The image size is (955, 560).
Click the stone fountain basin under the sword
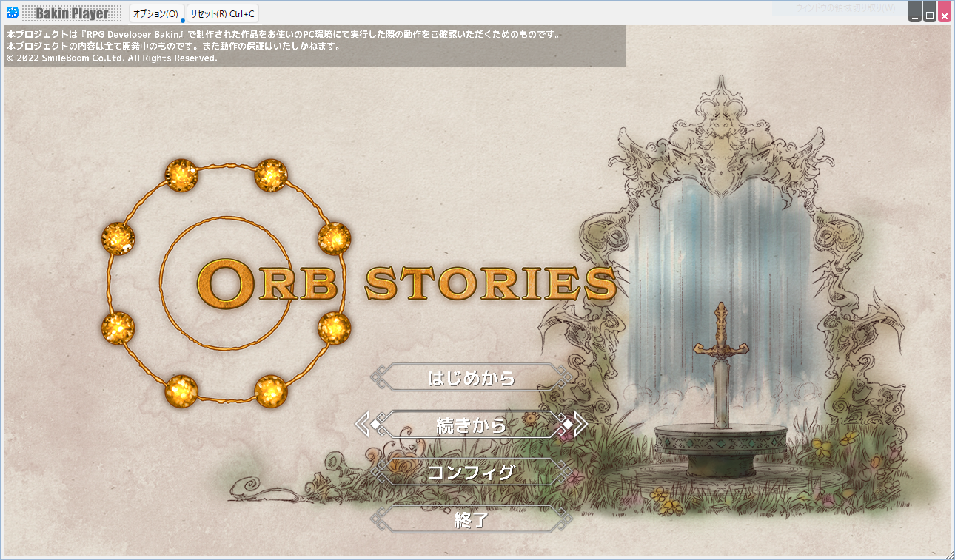(x=720, y=445)
